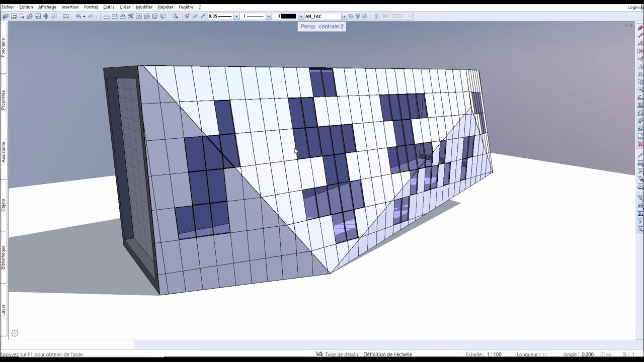Viewport: 644px width, 362px height.
Task: Open the Affichage menu
Action: (x=47, y=7)
